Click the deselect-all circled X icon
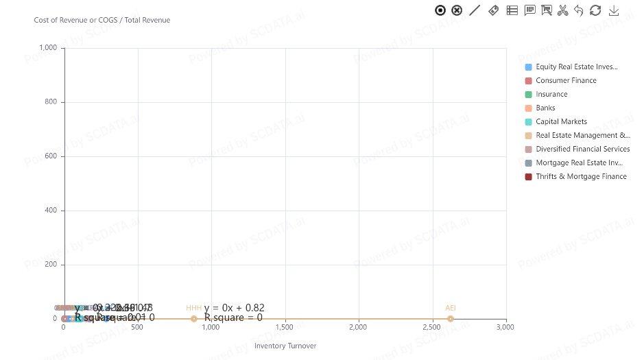 [457, 10]
